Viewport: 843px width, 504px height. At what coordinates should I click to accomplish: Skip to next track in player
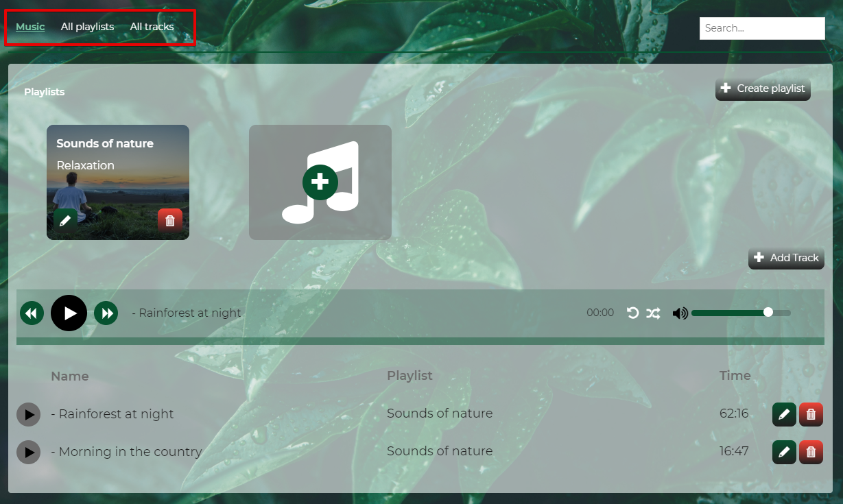click(106, 313)
